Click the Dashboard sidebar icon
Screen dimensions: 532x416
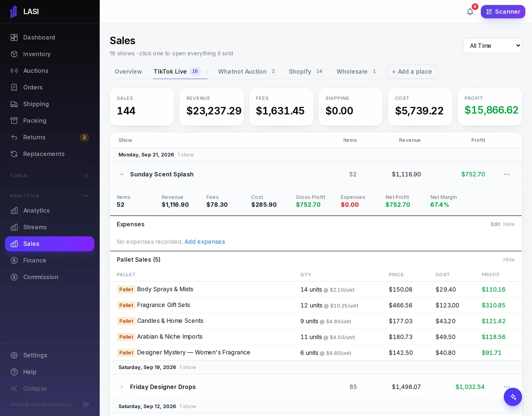[x=14, y=38]
